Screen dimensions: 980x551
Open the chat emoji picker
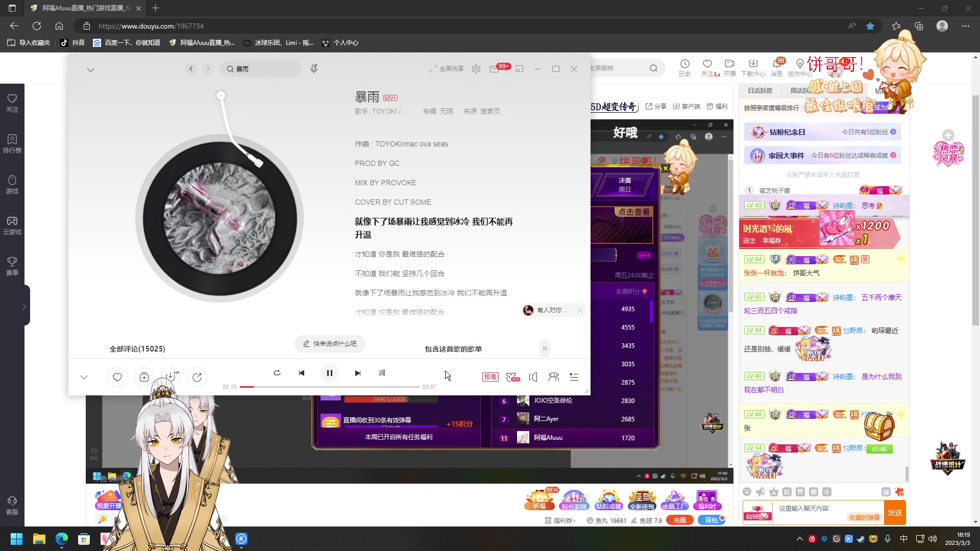[747, 492]
